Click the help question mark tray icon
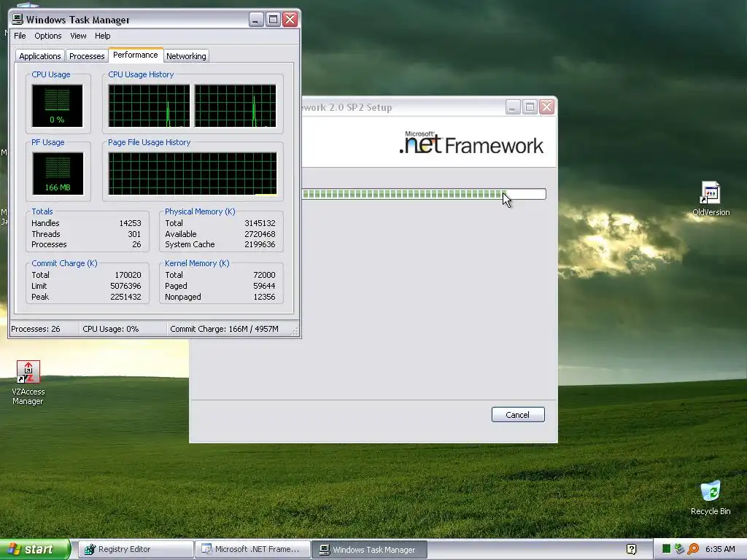 tap(631, 550)
